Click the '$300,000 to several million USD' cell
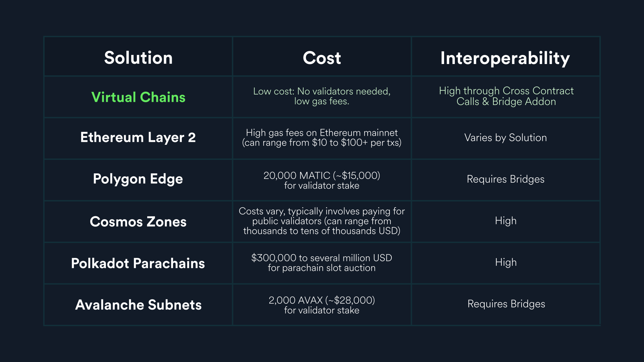Viewport: 644px width, 362px height. pos(322,263)
